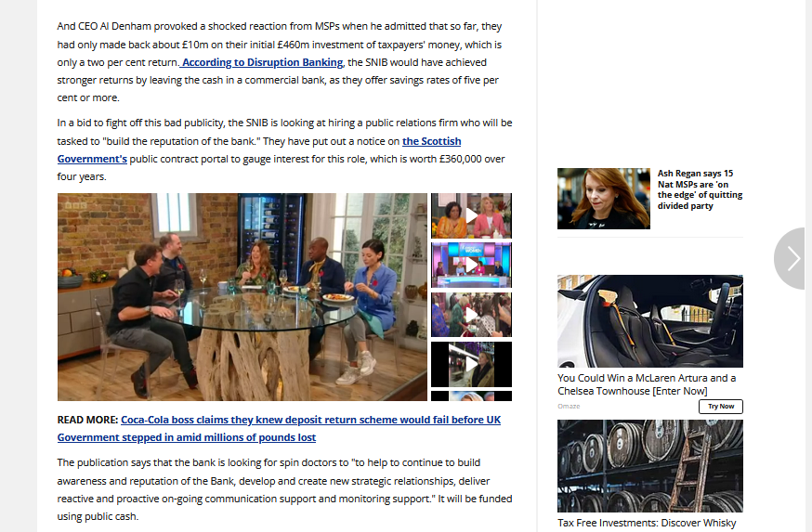Open the Win a McLaren Artura ad headline

coord(647,384)
